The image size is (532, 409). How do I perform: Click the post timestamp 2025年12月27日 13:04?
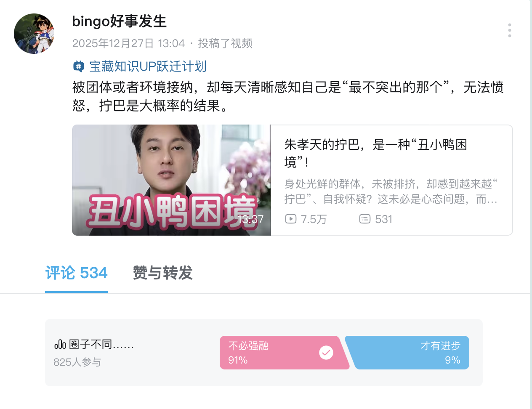coord(128,43)
